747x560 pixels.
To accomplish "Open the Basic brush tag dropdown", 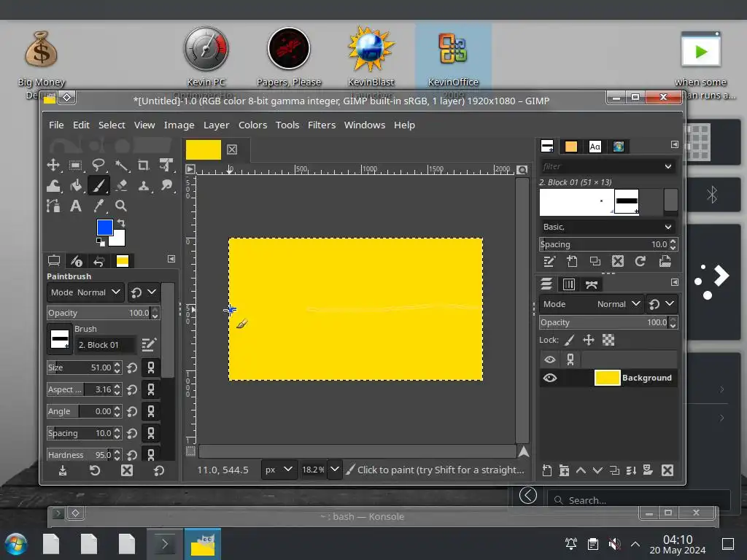I will click(x=608, y=227).
